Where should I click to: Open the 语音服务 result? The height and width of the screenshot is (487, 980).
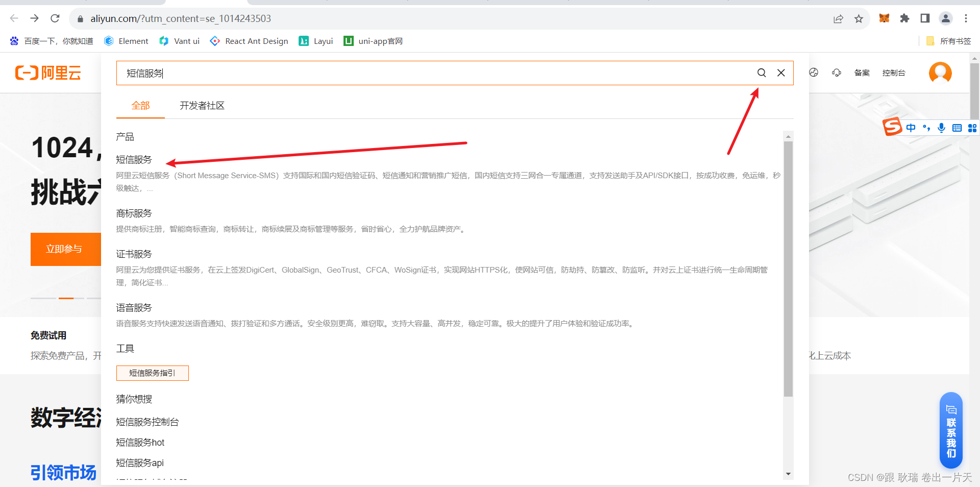pos(134,308)
